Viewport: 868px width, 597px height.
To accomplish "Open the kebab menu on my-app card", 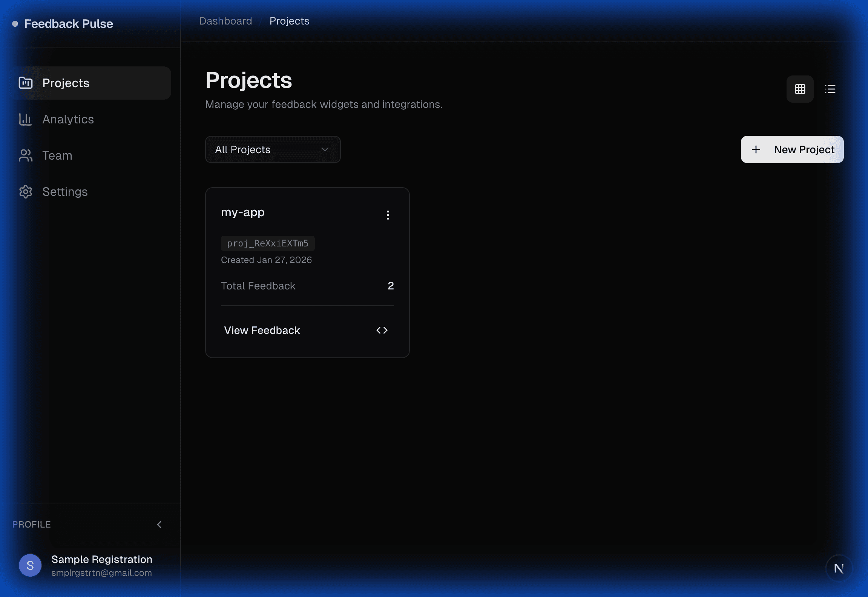I will pyautogui.click(x=388, y=215).
